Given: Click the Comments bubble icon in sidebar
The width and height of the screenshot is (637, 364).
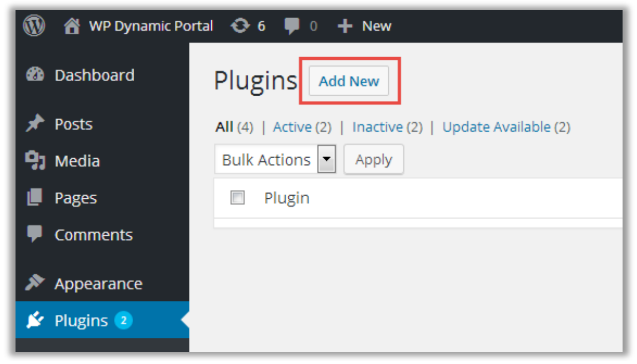Looking at the screenshot, I should click(x=35, y=234).
